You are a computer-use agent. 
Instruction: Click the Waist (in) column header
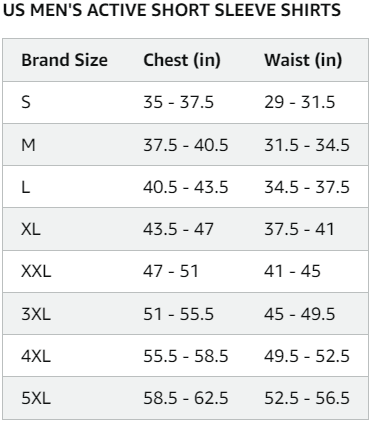pyautogui.click(x=303, y=60)
